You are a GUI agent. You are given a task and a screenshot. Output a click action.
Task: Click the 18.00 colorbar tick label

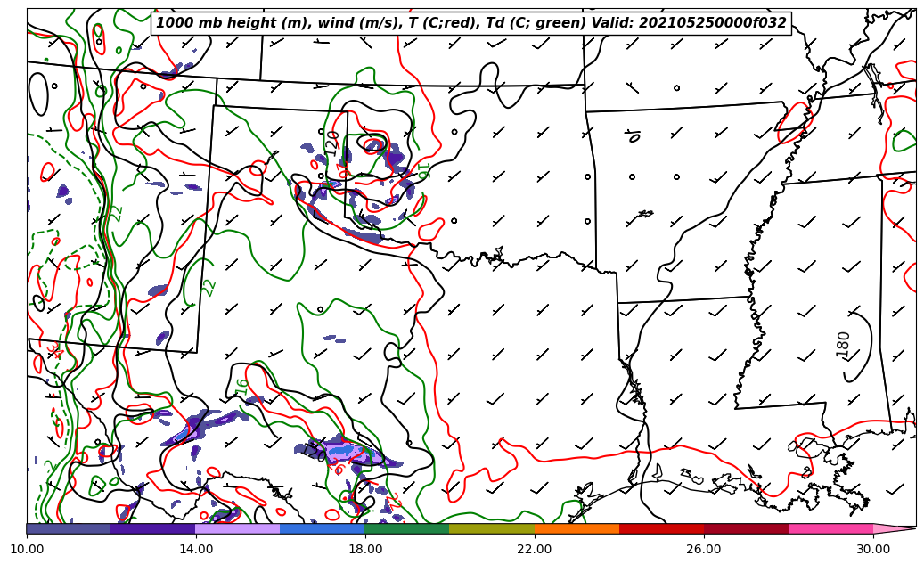365,549
